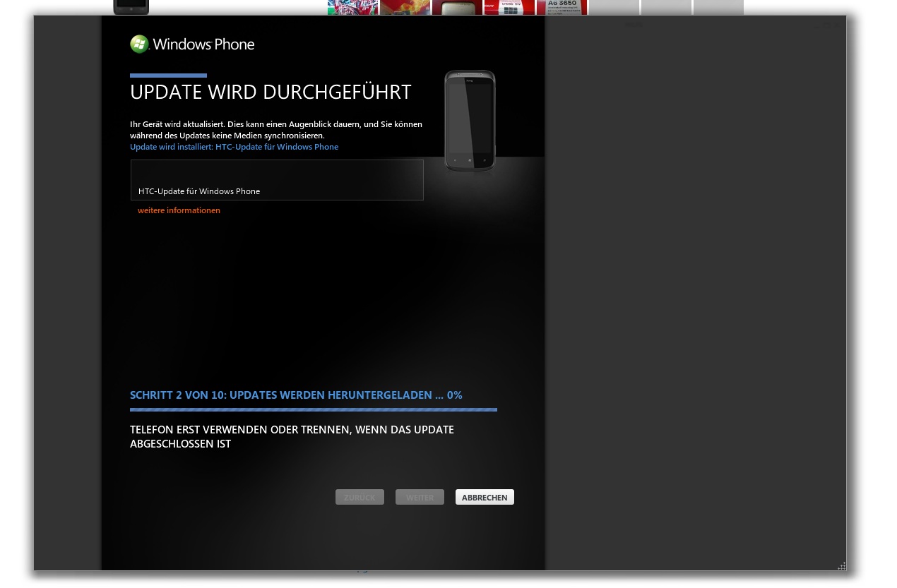Image resolution: width=897 pixels, height=588 pixels.
Task: Open the 'weitere informationen' link
Action: (x=179, y=210)
